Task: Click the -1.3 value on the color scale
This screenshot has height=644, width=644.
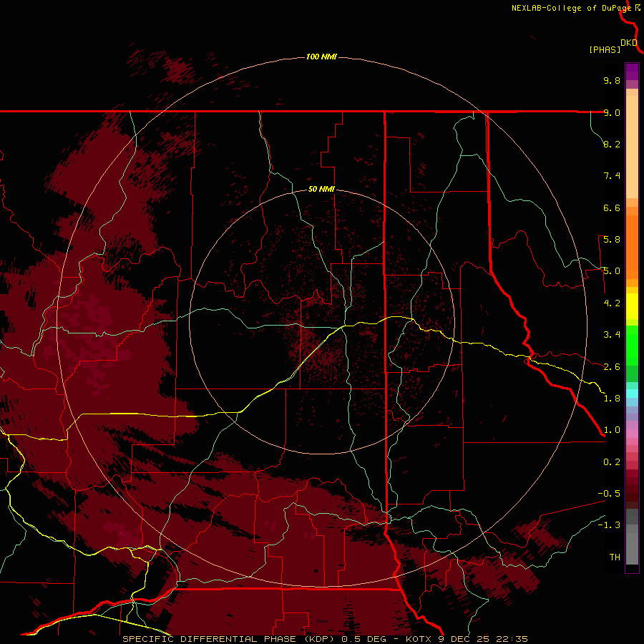Action: pyautogui.click(x=609, y=525)
